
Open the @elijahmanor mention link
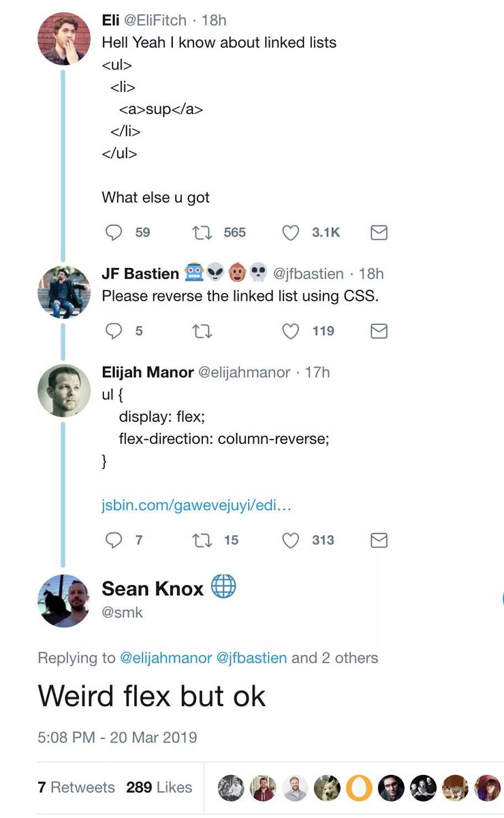(x=166, y=658)
